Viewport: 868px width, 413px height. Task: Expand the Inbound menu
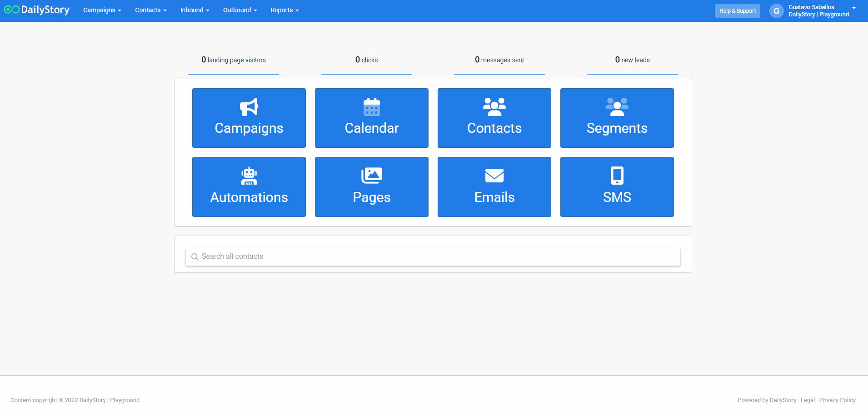[195, 10]
